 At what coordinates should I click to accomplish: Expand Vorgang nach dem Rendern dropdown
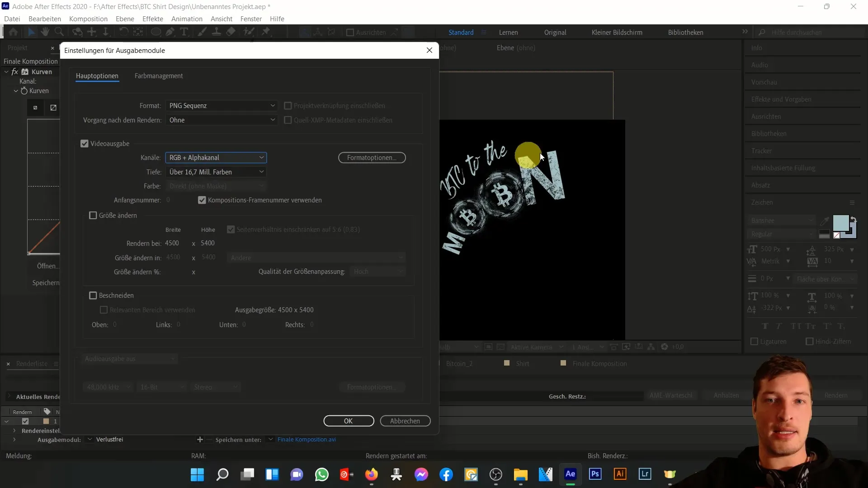(x=222, y=120)
